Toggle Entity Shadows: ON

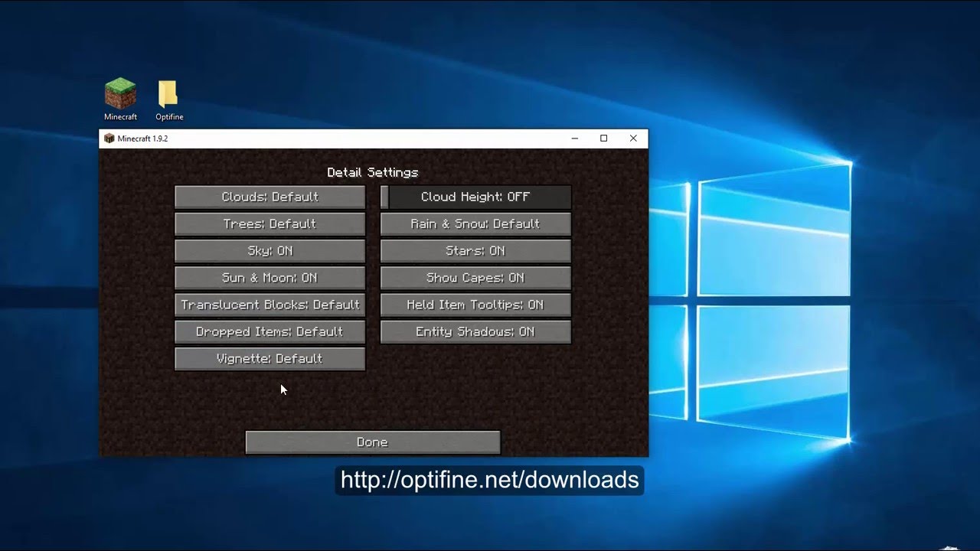[x=475, y=331]
